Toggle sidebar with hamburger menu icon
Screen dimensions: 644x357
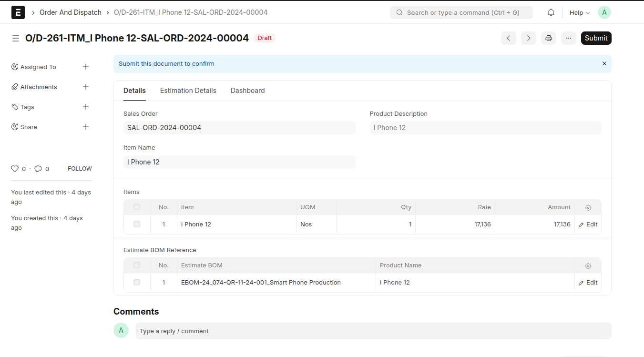click(16, 38)
